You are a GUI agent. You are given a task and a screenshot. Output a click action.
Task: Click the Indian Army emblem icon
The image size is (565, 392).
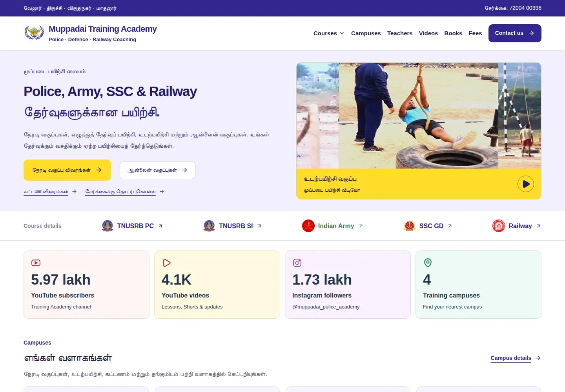coord(308,226)
